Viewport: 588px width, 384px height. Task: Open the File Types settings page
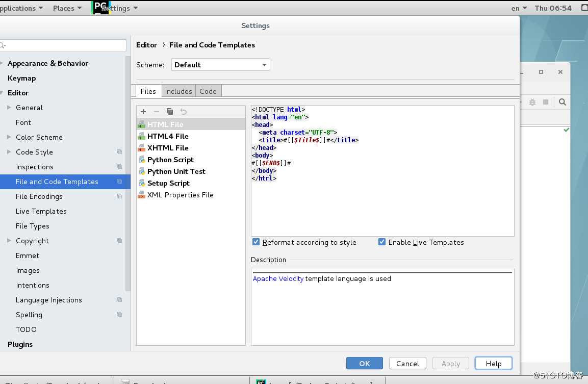click(33, 226)
